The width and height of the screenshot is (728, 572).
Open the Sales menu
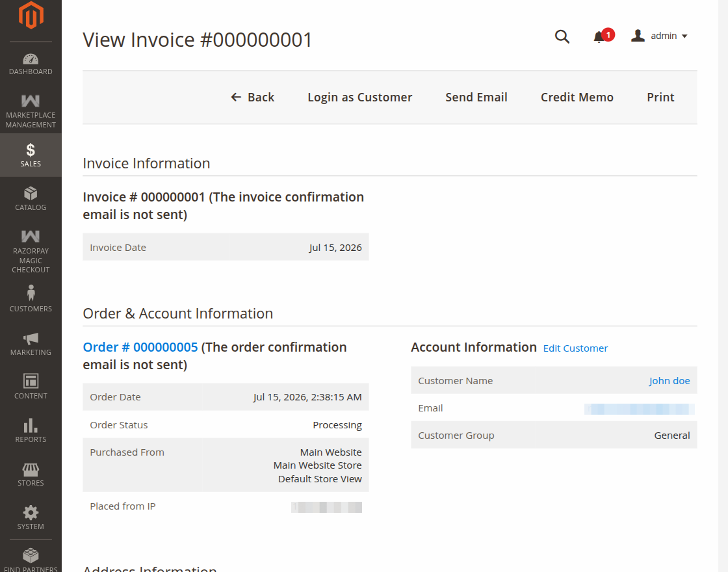[x=31, y=155]
